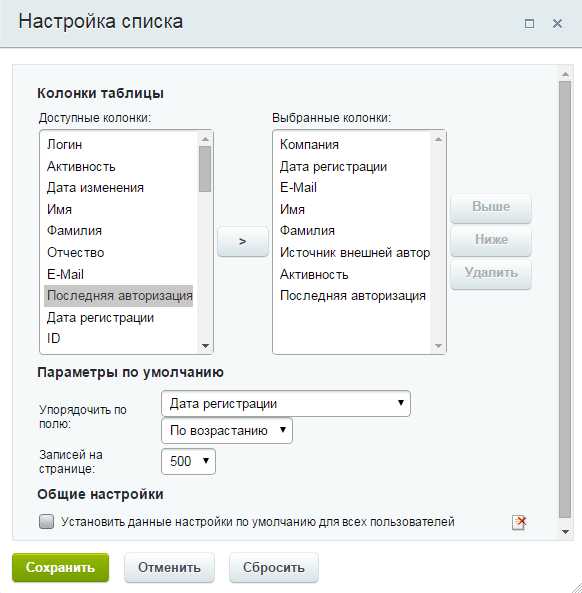Click the available columns scrollbar thumb

coord(205,169)
